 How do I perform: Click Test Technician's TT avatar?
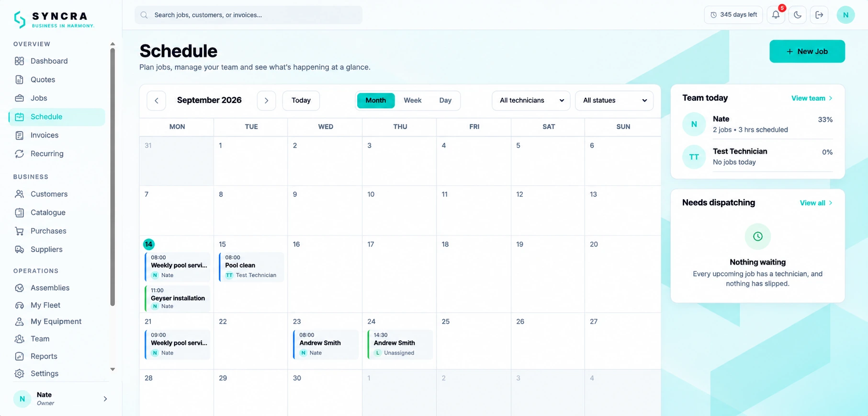(694, 157)
